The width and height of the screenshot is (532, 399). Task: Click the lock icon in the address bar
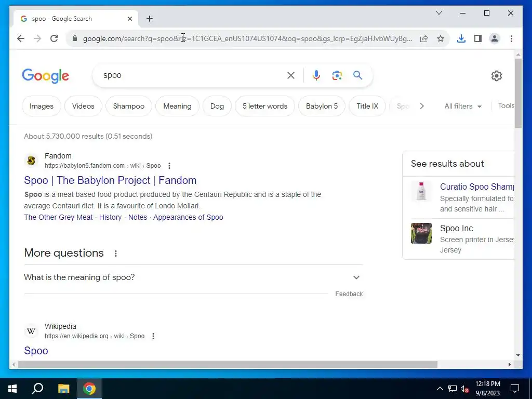75,38
